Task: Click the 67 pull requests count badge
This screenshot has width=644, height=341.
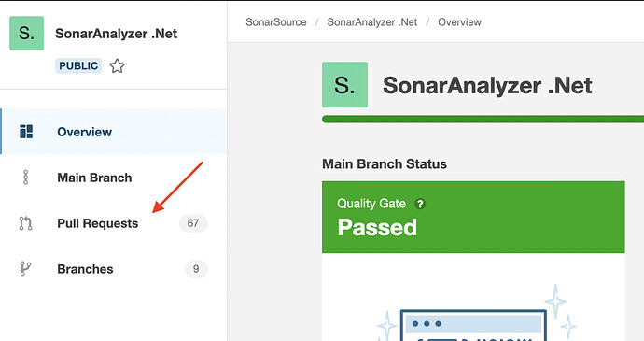Action: pos(193,223)
